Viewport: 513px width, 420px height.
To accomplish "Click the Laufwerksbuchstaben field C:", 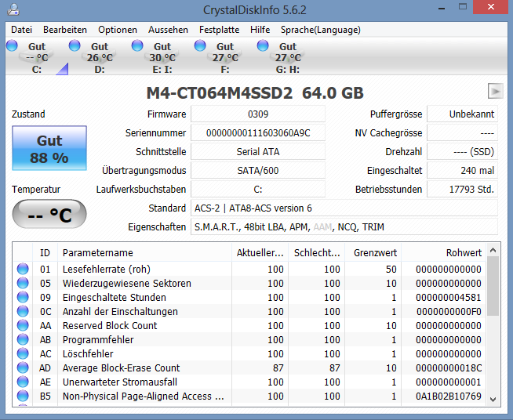I will (258, 190).
